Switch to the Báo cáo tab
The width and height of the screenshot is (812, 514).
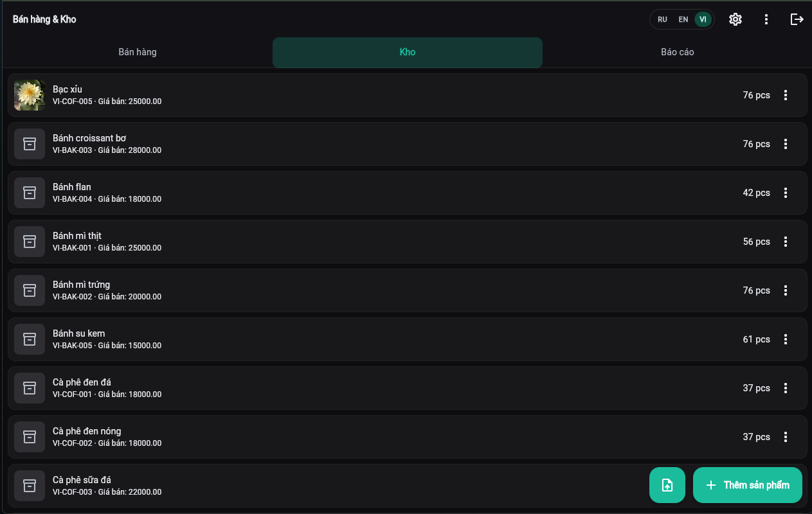tap(678, 52)
